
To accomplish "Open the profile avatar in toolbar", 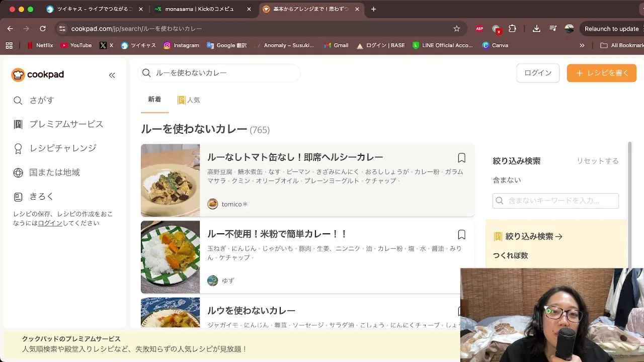I will pyautogui.click(x=570, y=29).
